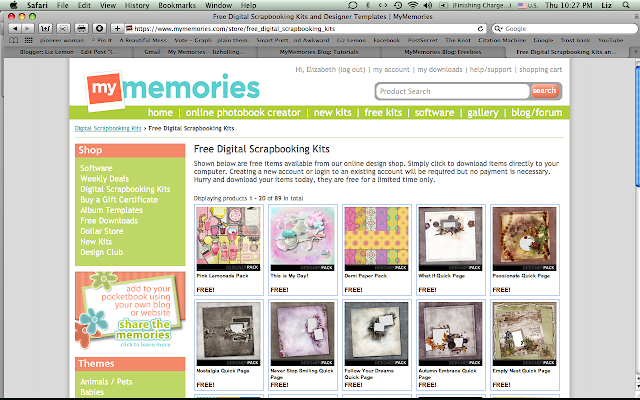Open the Top Sites grid icon

tap(29, 40)
